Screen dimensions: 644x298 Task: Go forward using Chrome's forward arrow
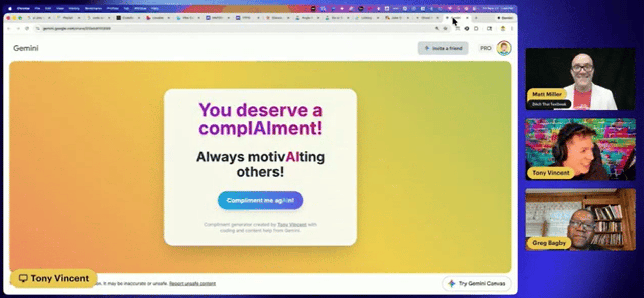coord(18,29)
